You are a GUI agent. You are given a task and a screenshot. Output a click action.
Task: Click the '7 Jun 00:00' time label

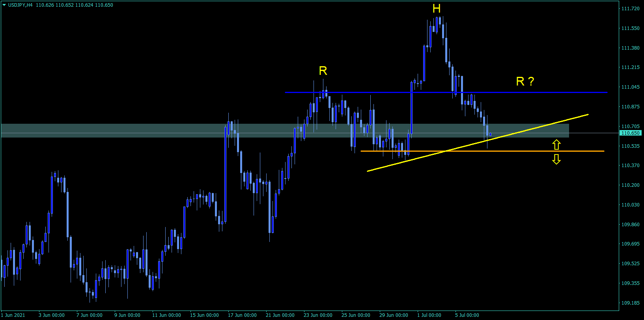point(90,315)
